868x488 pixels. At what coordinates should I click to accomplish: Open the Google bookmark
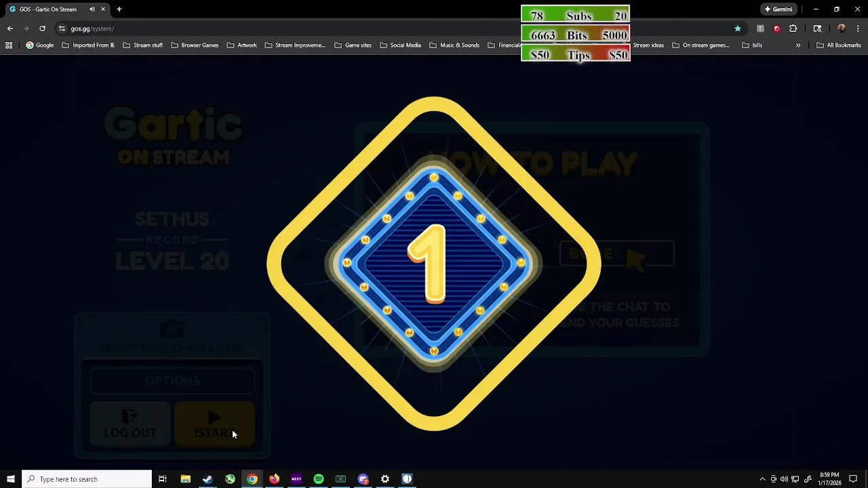40,45
